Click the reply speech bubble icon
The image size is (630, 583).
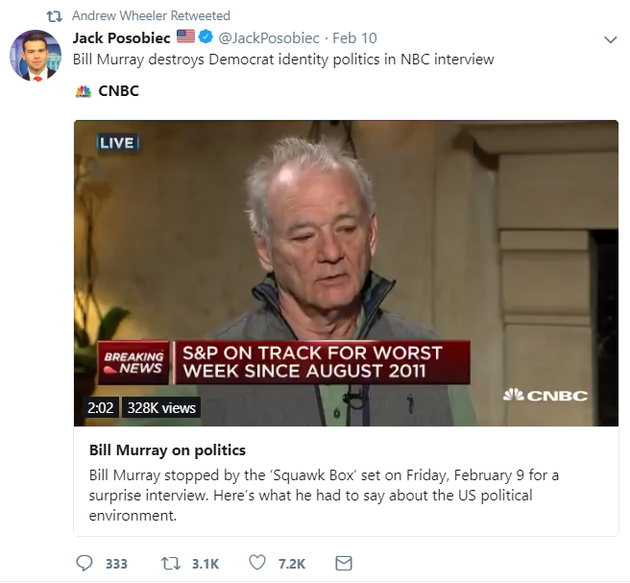click(85, 563)
